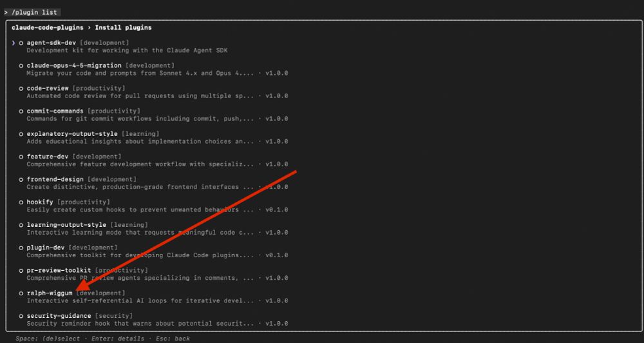Click the v1.0.0 version of code-review

coord(277,96)
